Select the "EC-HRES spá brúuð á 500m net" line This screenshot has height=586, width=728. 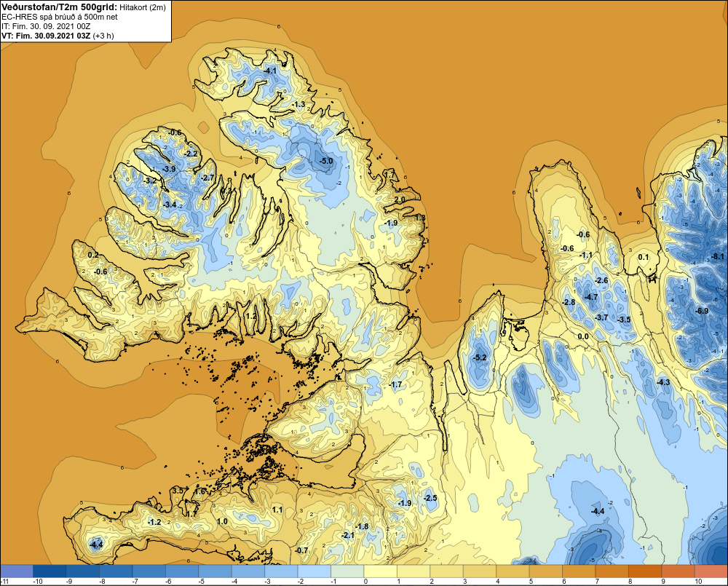pyautogui.click(x=60, y=17)
